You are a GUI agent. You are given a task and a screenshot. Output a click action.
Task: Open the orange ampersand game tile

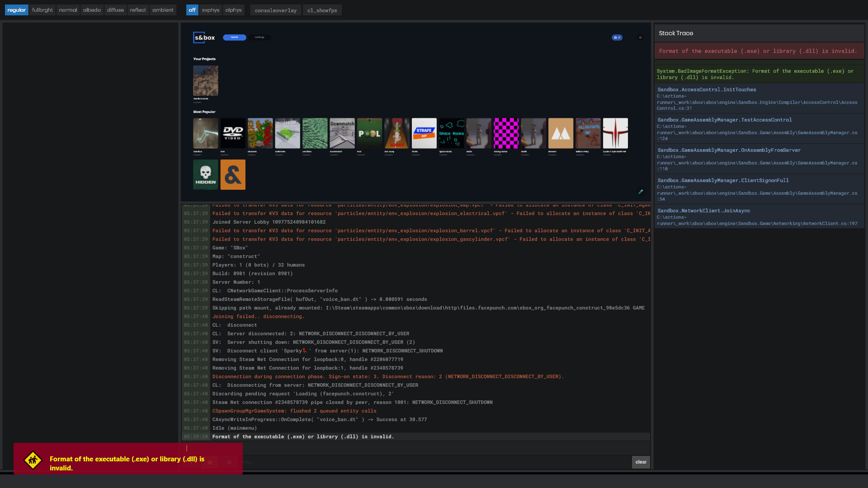232,174
